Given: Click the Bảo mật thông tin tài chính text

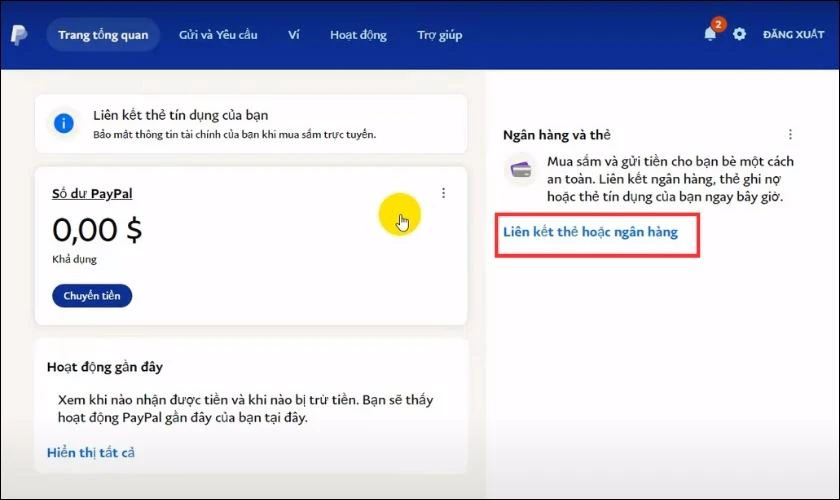Looking at the screenshot, I should pos(234,135).
